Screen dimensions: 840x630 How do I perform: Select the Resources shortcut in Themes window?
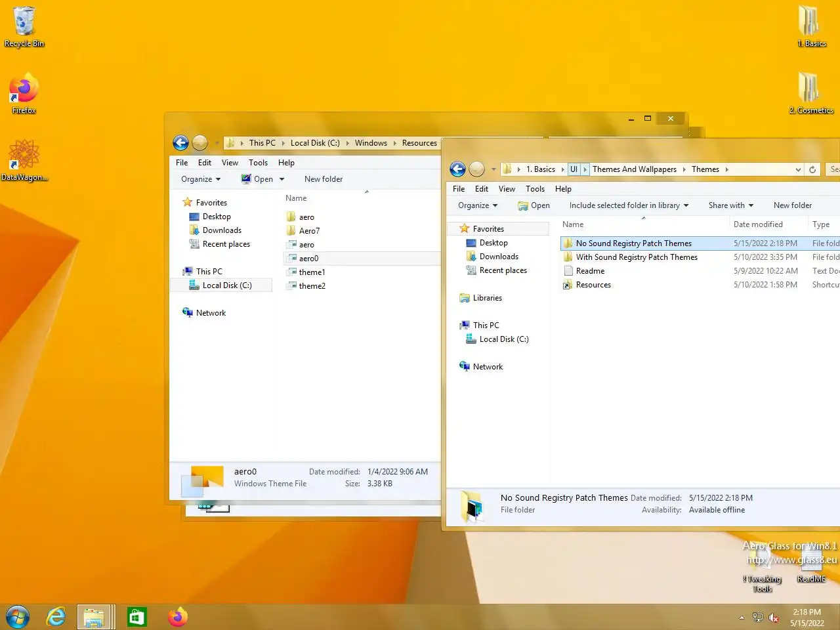[593, 285]
